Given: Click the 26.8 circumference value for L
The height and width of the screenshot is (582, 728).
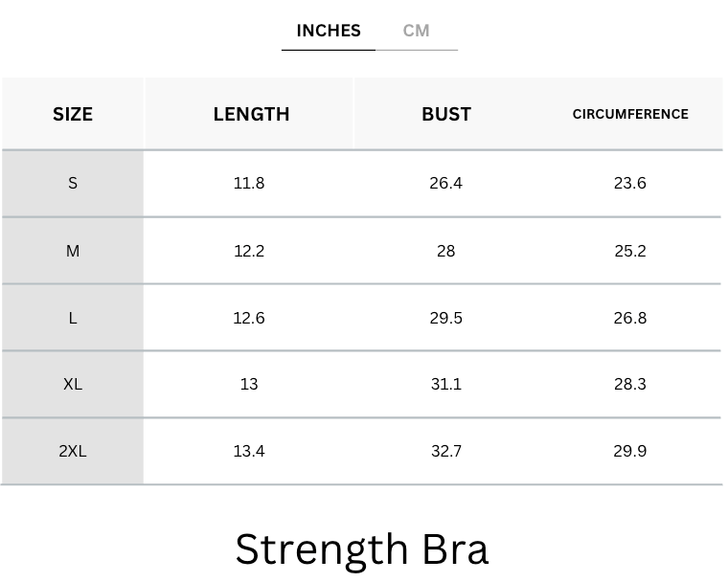Looking at the screenshot, I should pos(630,318).
